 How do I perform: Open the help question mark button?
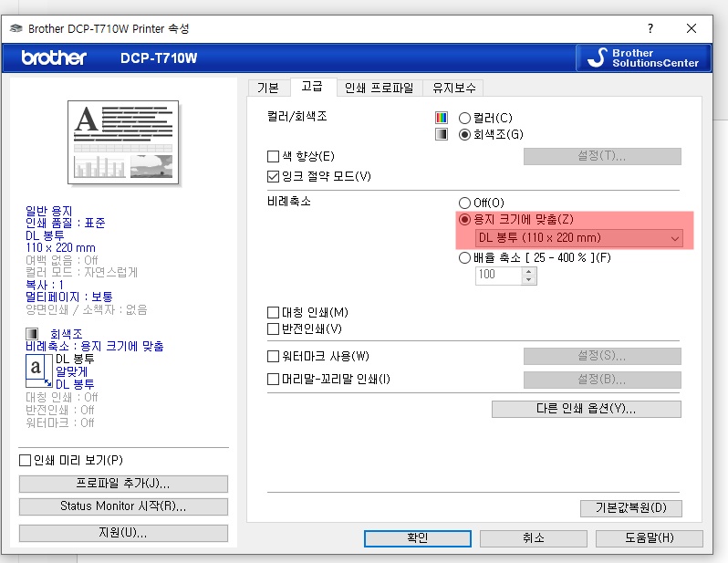tap(650, 28)
